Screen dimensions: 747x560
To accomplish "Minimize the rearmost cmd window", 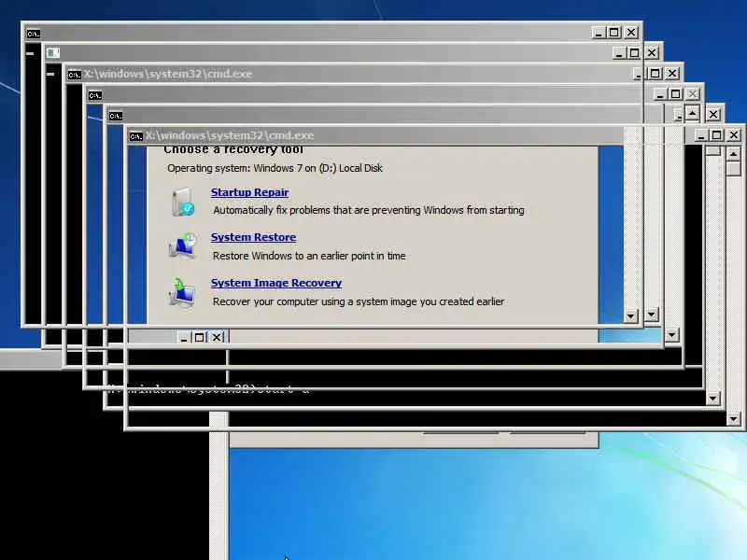I will [x=599, y=33].
